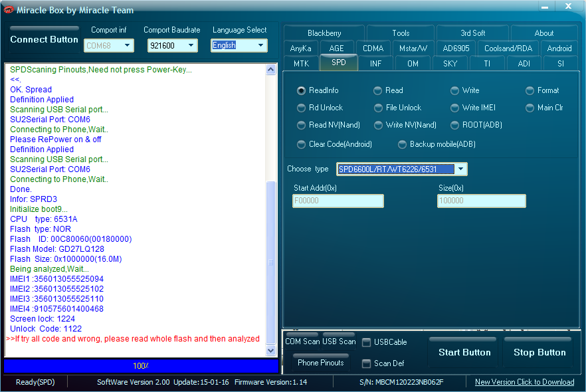The image size is (586, 392).
Task: Open the Comport Baudrate 921600 dropdown
Action: (172, 46)
